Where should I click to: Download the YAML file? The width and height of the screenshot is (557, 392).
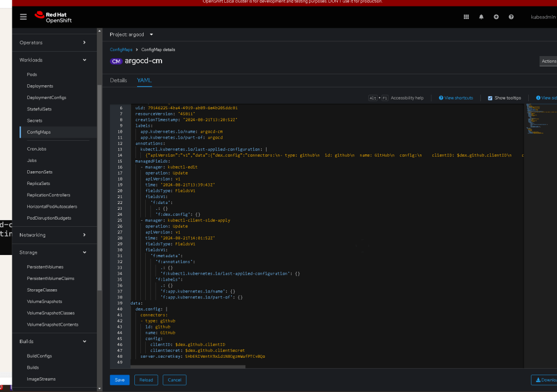coord(544,380)
